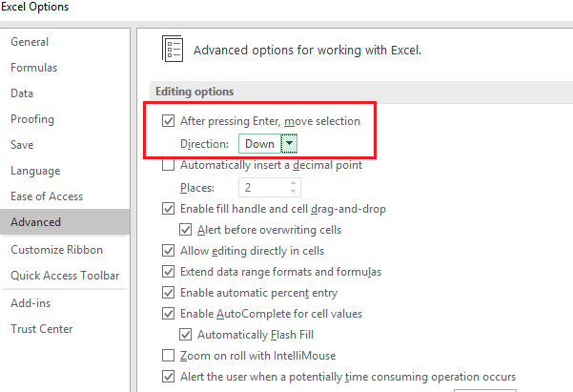Screen dimensions: 573x392
Task: Open Quick Access Toolbar settings
Action: pos(65,276)
